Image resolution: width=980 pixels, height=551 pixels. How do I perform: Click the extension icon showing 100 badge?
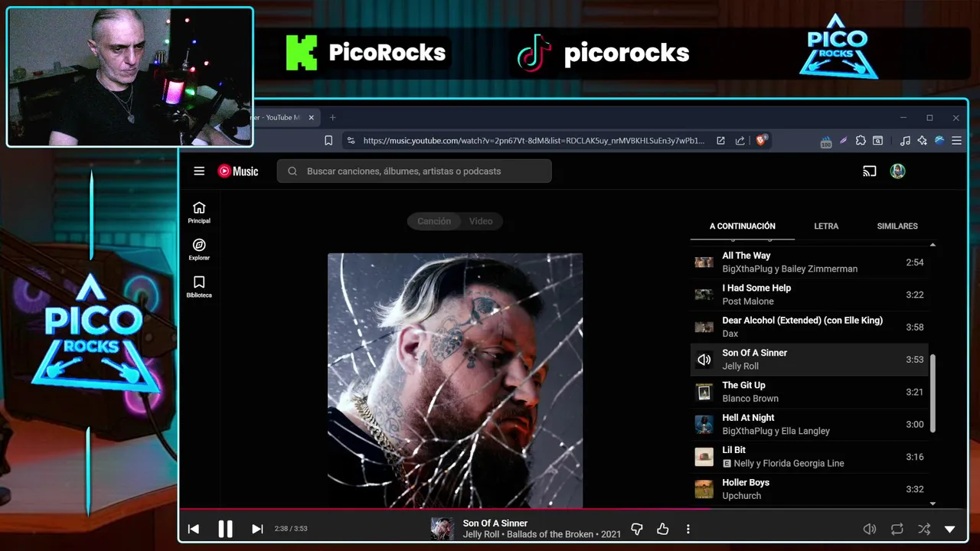826,142
